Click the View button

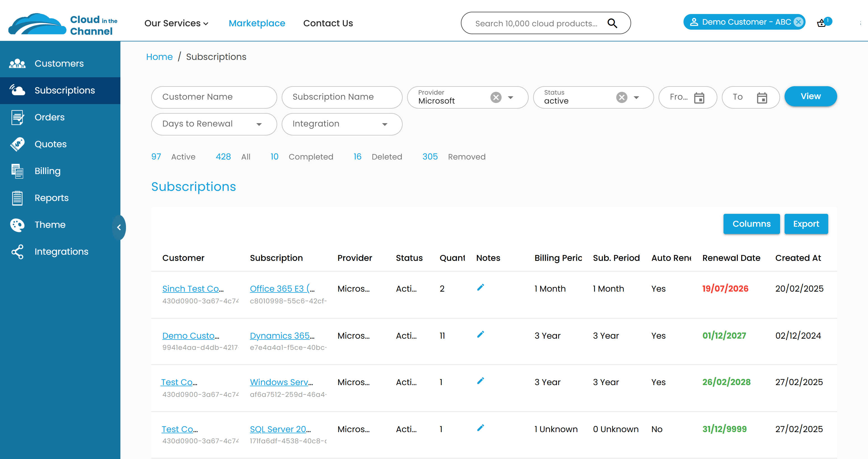pyautogui.click(x=810, y=97)
